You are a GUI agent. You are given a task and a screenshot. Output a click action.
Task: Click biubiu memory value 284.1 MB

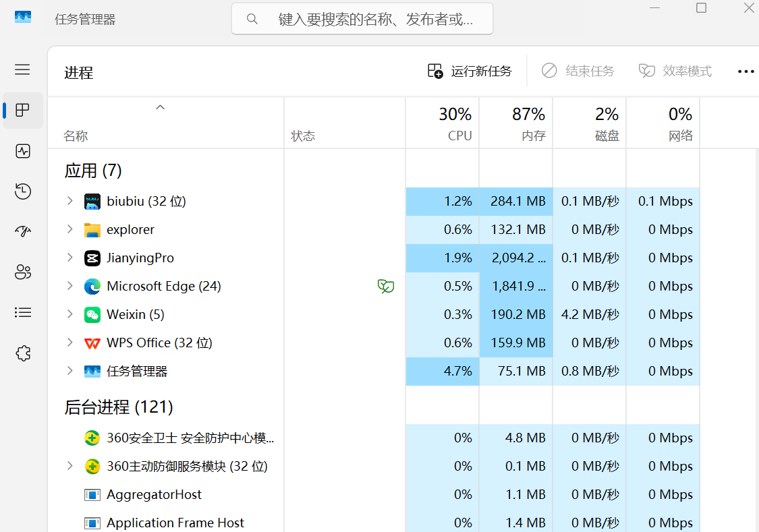518,201
